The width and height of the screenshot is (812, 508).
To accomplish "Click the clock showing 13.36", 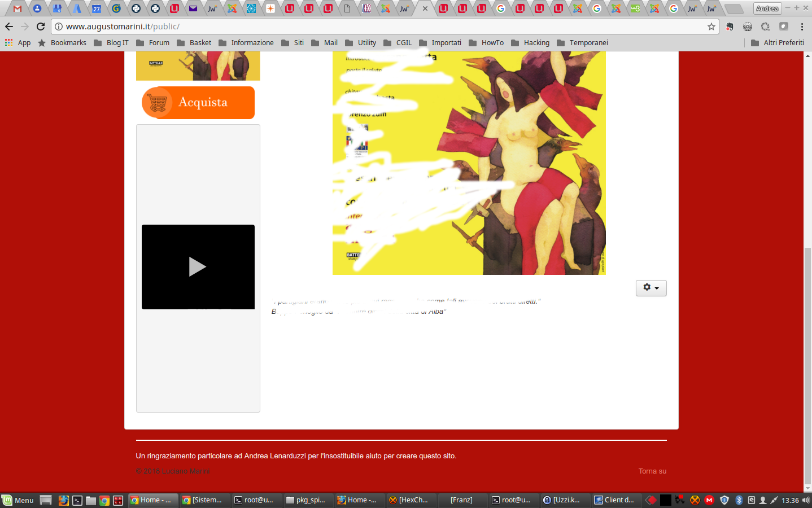I will tap(790, 500).
